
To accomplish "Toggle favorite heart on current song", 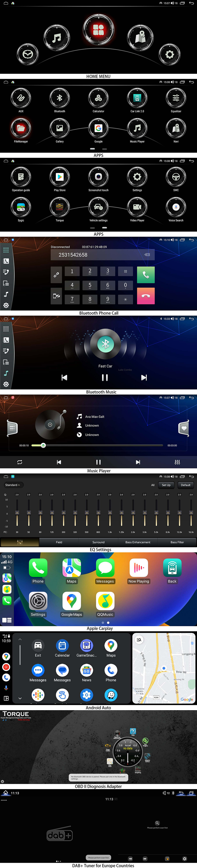I will tap(184, 428).
